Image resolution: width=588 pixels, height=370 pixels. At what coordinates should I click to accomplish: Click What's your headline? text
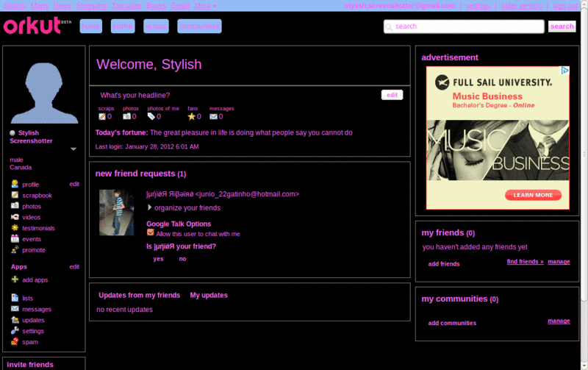point(135,96)
